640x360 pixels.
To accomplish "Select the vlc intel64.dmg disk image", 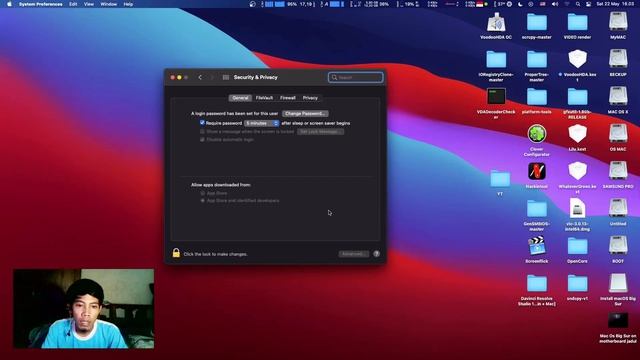I will click(577, 208).
